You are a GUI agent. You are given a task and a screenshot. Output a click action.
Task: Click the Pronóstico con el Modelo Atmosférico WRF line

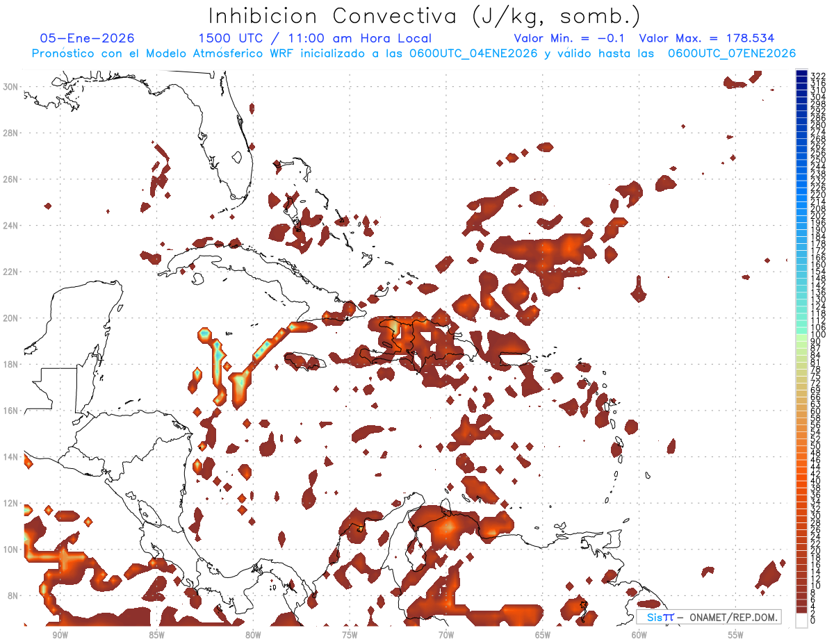click(414, 53)
